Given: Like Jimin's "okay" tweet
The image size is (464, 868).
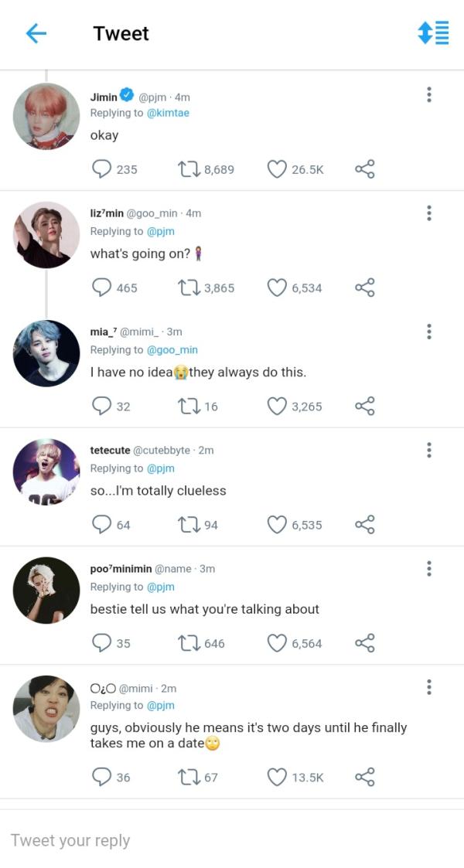Looking at the screenshot, I should tap(277, 169).
